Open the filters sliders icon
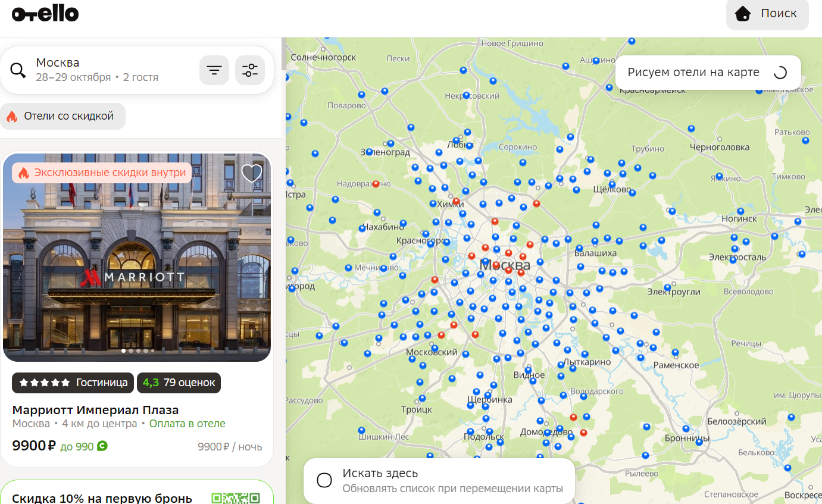 click(250, 70)
